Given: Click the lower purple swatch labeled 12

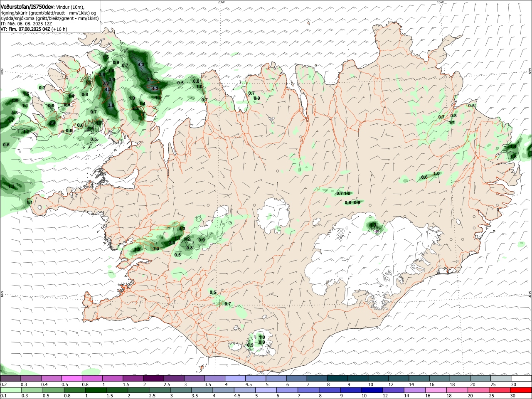Looking at the screenshot, I should tap(393, 390).
